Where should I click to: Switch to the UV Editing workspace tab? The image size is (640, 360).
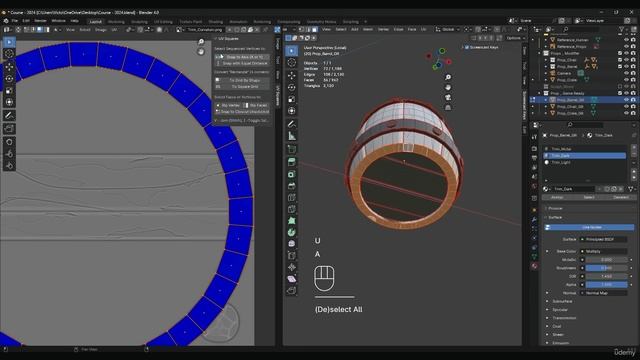[x=163, y=22]
